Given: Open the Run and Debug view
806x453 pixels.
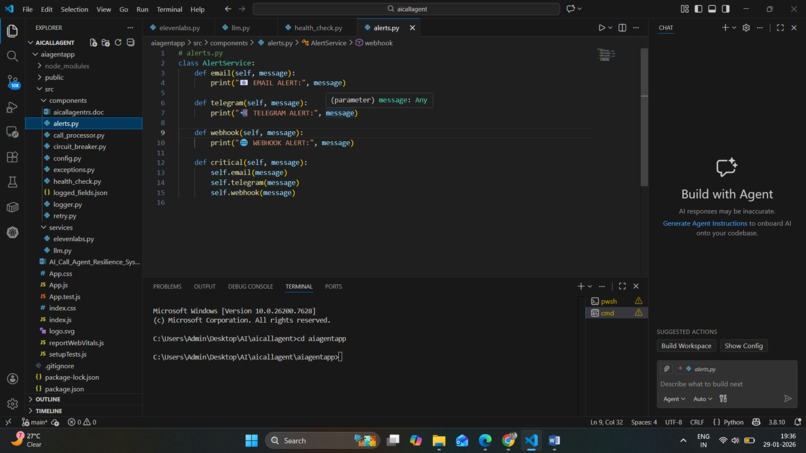Looking at the screenshot, I should tap(12, 107).
